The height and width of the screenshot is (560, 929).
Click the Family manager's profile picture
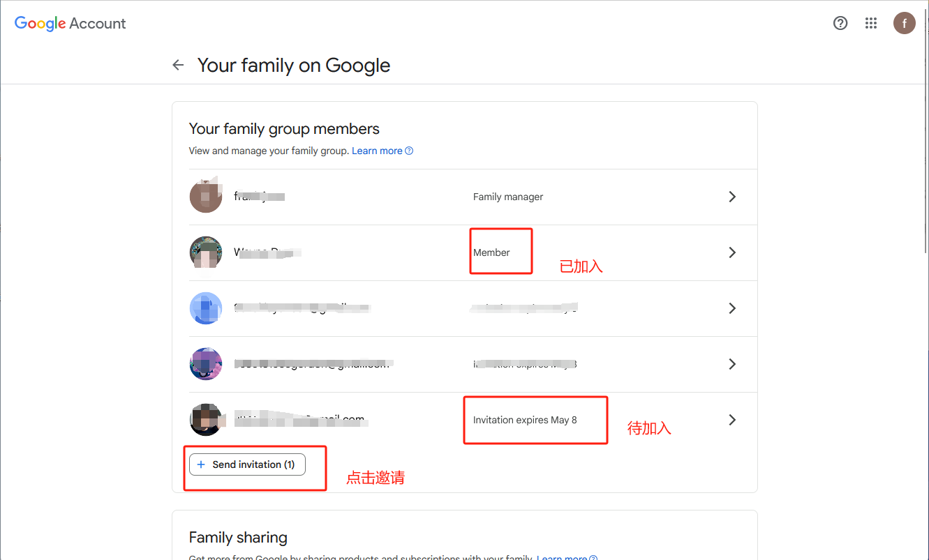[x=206, y=197]
